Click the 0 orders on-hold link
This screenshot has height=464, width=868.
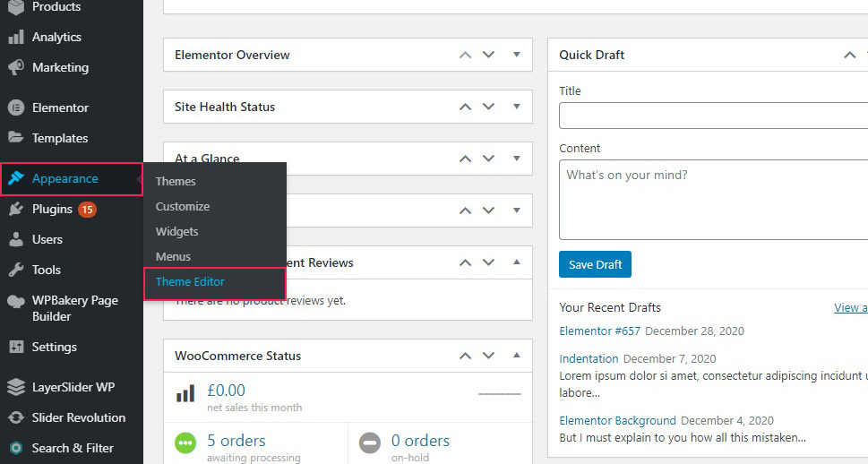420,441
